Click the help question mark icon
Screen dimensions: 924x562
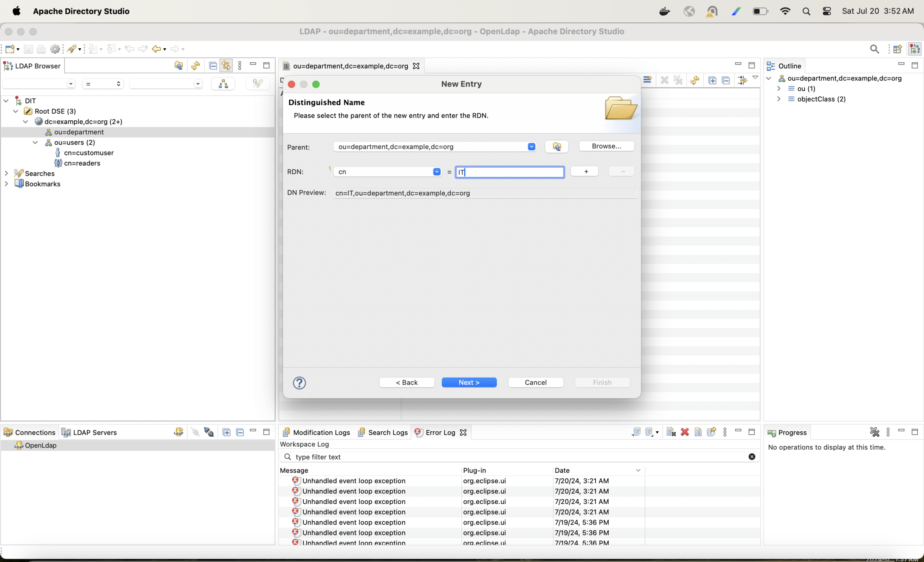299,383
